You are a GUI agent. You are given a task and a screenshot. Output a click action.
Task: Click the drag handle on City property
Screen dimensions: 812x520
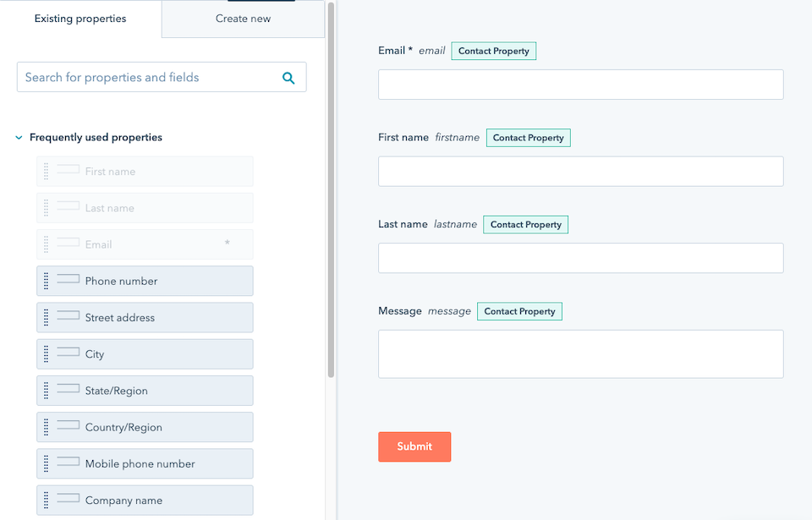pyautogui.click(x=45, y=353)
